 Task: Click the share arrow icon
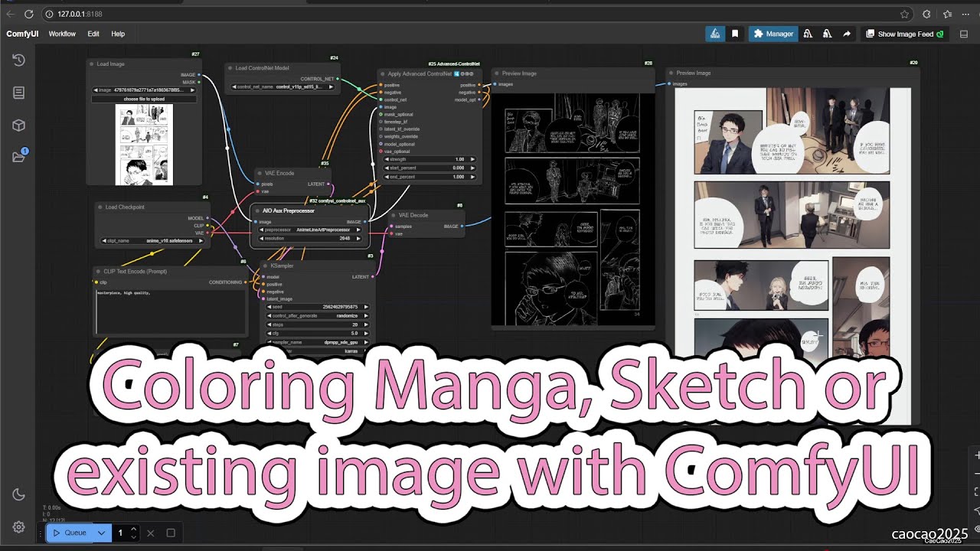(847, 34)
